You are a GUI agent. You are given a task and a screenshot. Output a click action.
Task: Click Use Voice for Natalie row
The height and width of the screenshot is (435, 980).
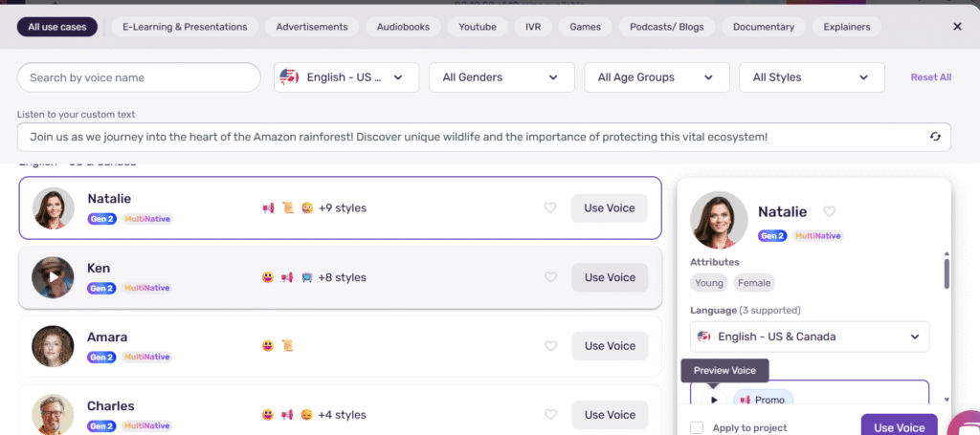(x=610, y=207)
